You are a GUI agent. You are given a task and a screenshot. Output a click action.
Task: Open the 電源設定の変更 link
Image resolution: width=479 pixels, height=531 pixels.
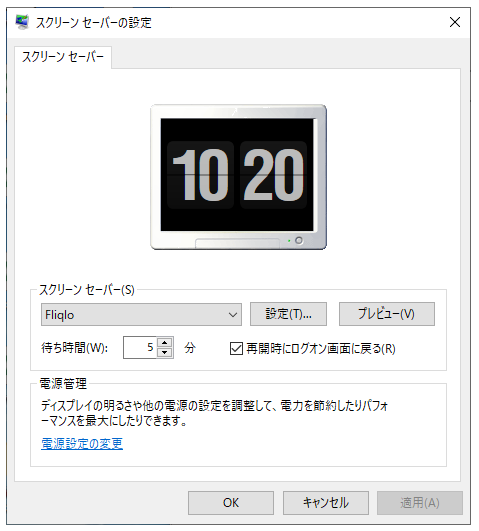coord(82,443)
